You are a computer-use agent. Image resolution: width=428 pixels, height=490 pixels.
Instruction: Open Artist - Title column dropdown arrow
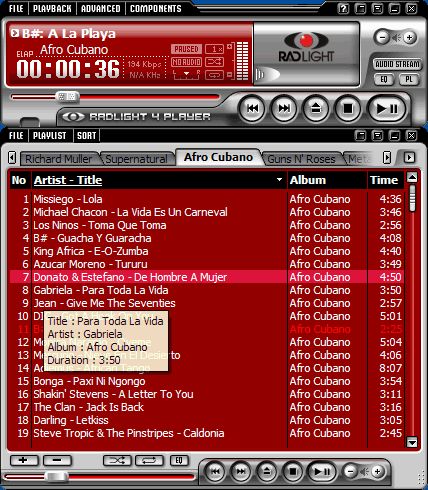(279, 180)
